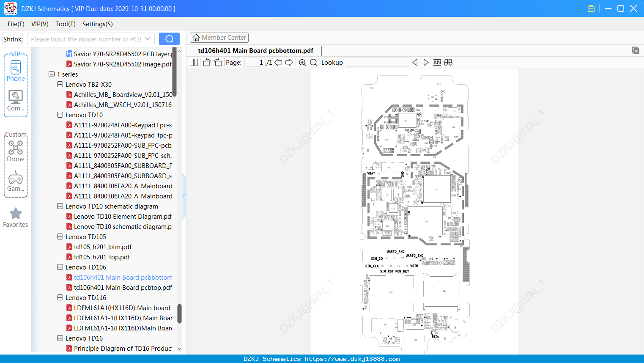The height and width of the screenshot is (363, 644).
Task: Open Savior Y70-SR28D45502 image.pdf
Action: (x=123, y=64)
